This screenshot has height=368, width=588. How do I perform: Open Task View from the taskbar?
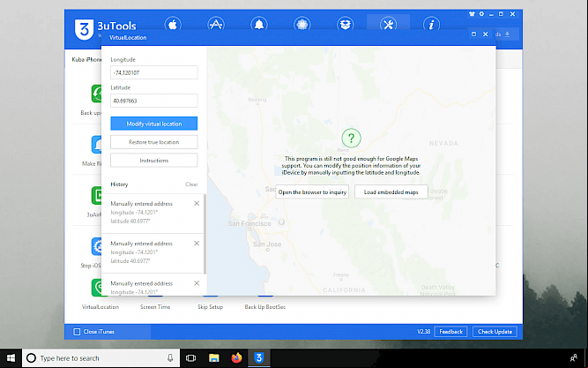[x=191, y=358]
